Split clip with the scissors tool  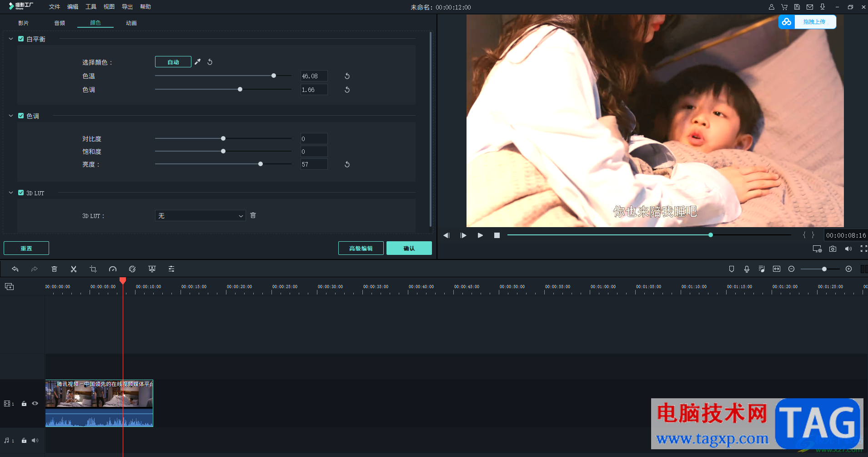coord(74,269)
